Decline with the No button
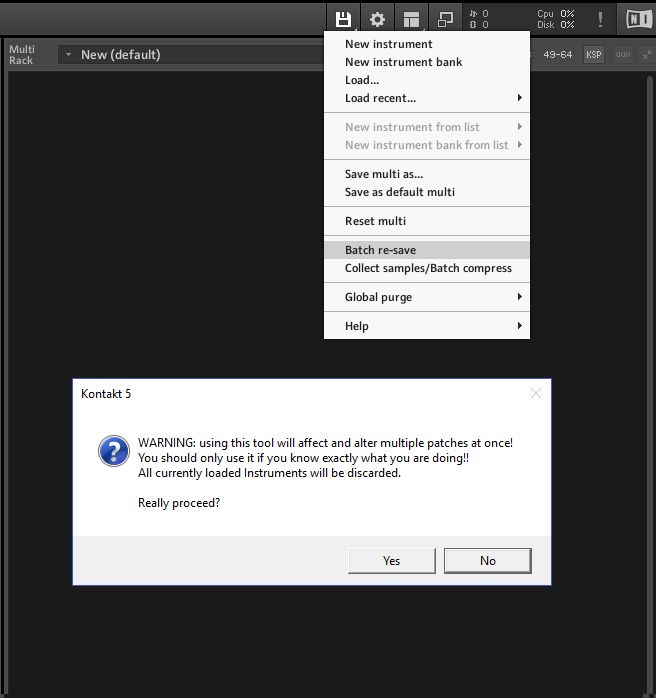Viewport: 656px width, 698px height. [x=488, y=560]
